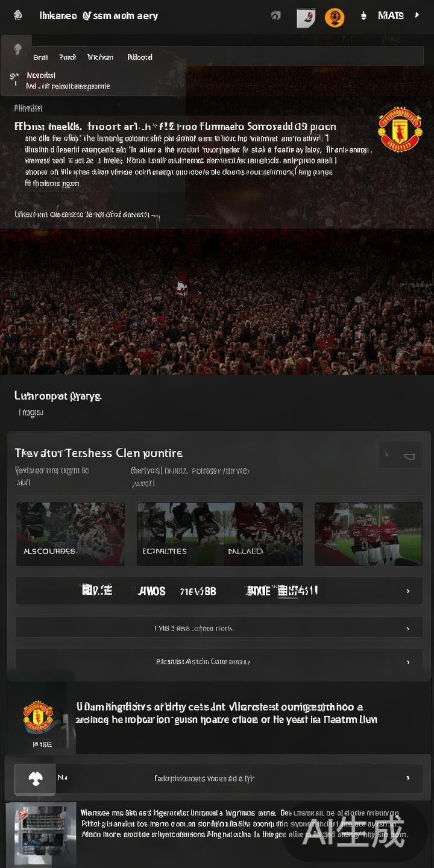Screen dimensions: 434x868
Task: Select the third tab in the sub-navigation
Action: (x=100, y=57)
